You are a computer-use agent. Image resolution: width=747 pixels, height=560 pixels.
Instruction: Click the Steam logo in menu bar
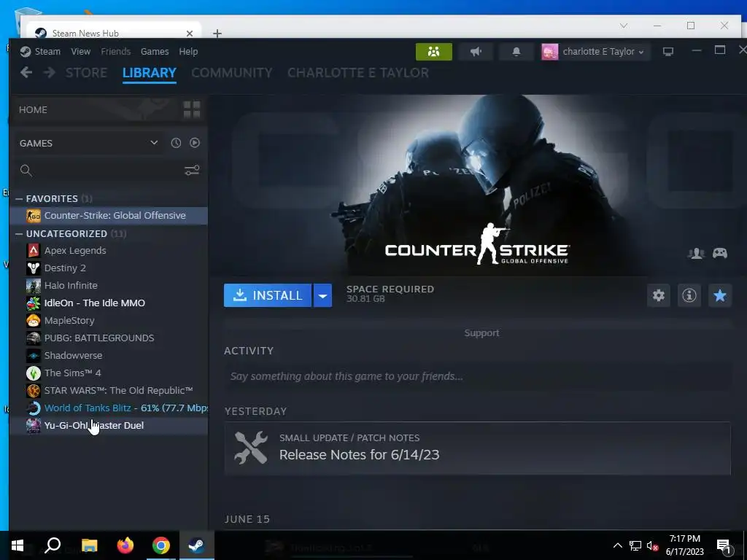[x=26, y=52]
